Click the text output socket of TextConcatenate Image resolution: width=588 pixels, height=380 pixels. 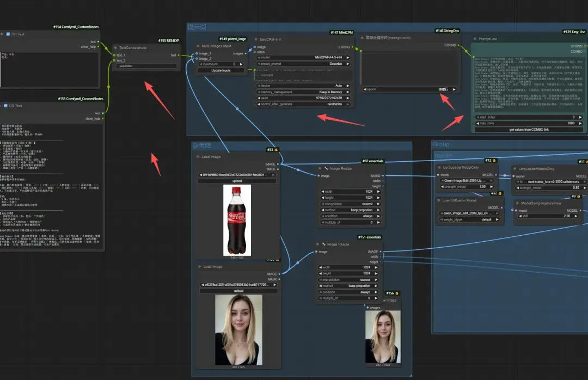click(x=179, y=55)
